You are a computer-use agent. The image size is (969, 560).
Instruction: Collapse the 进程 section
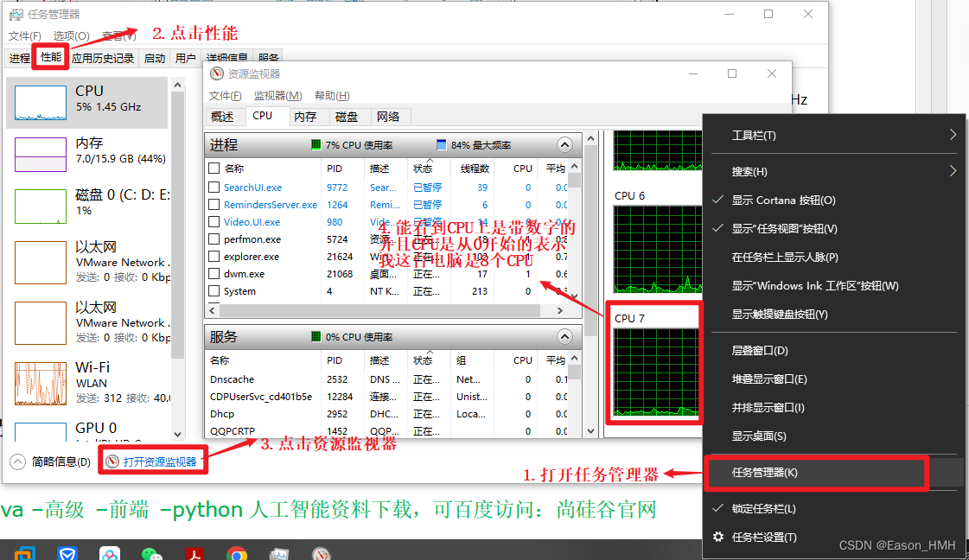[x=564, y=144]
